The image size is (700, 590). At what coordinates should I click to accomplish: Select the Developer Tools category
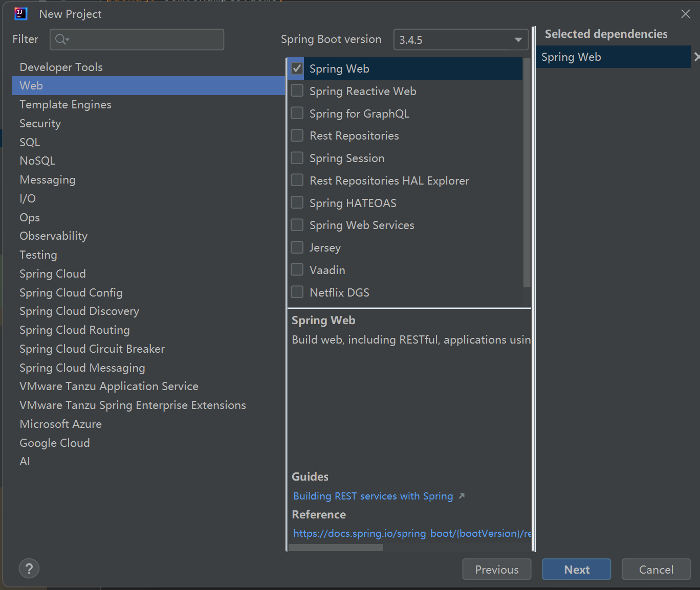(x=148, y=67)
